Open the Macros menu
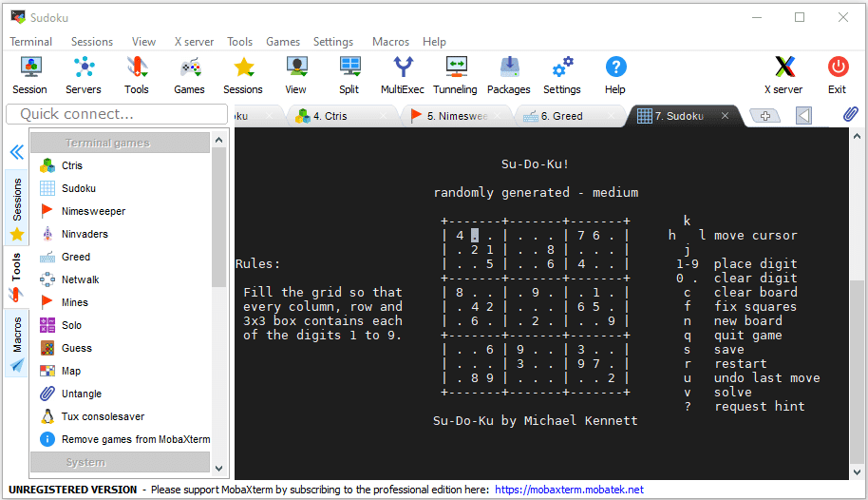This screenshot has height=500, width=868. pyautogui.click(x=391, y=42)
